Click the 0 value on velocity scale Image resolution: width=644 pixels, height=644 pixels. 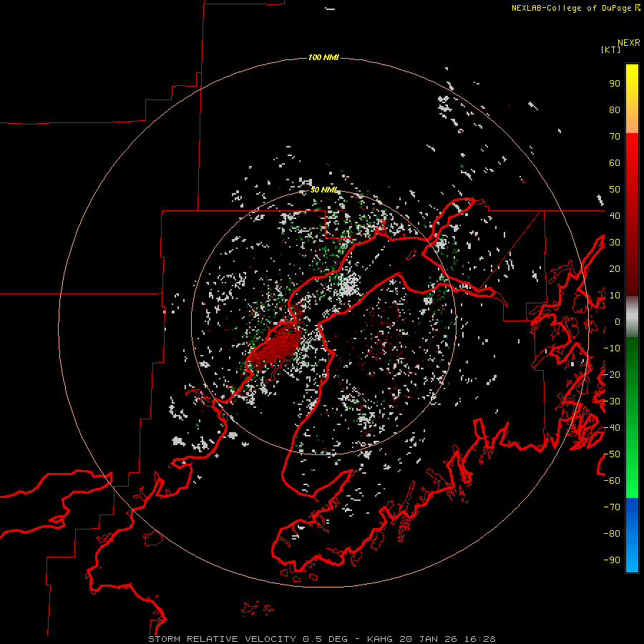coord(618,321)
